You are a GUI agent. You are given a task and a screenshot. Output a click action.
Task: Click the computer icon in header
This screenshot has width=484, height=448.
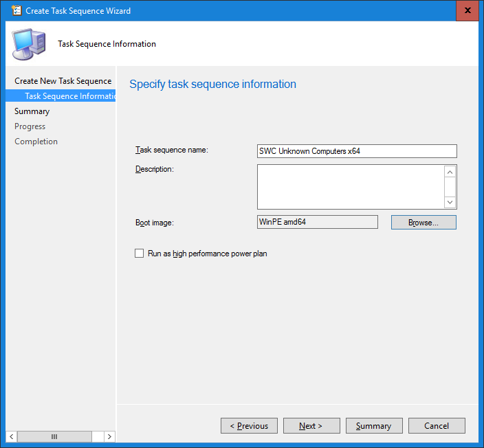click(28, 44)
